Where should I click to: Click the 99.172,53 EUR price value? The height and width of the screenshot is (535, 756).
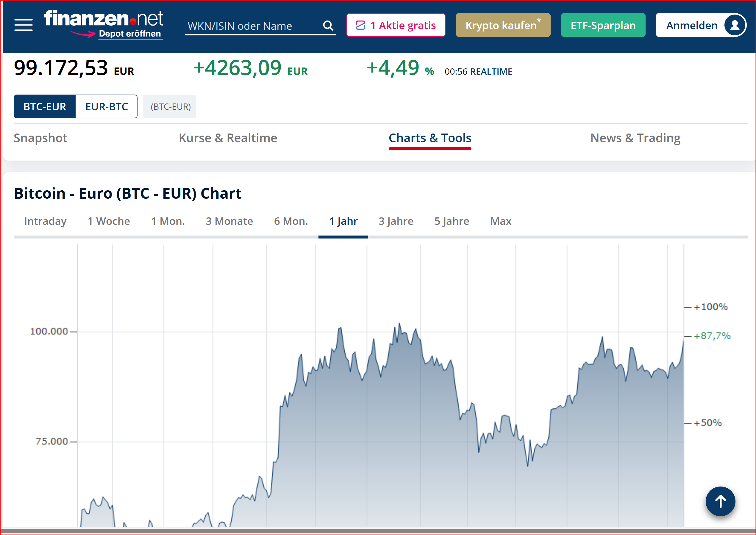(x=74, y=68)
